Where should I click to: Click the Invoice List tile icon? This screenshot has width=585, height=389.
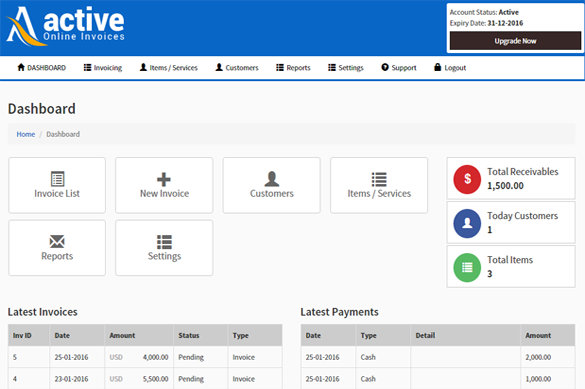pyautogui.click(x=57, y=179)
